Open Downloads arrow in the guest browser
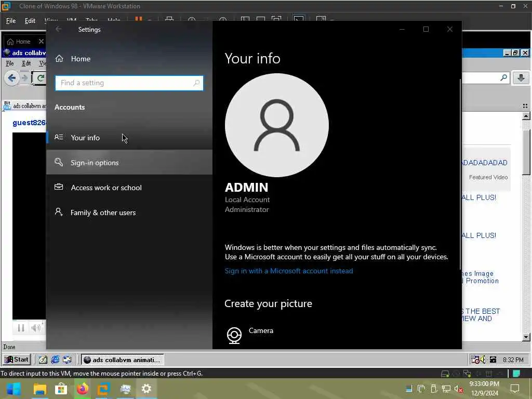The image size is (532, 399). 521,78
